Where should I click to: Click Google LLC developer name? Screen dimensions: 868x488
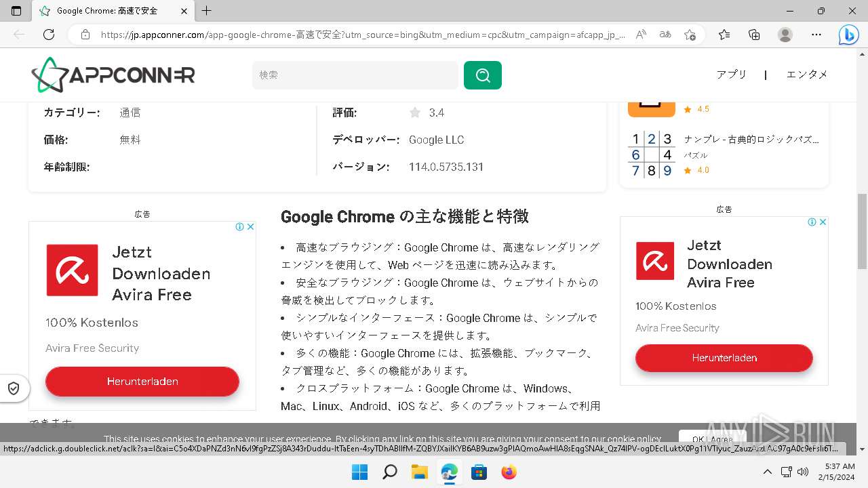436,140
